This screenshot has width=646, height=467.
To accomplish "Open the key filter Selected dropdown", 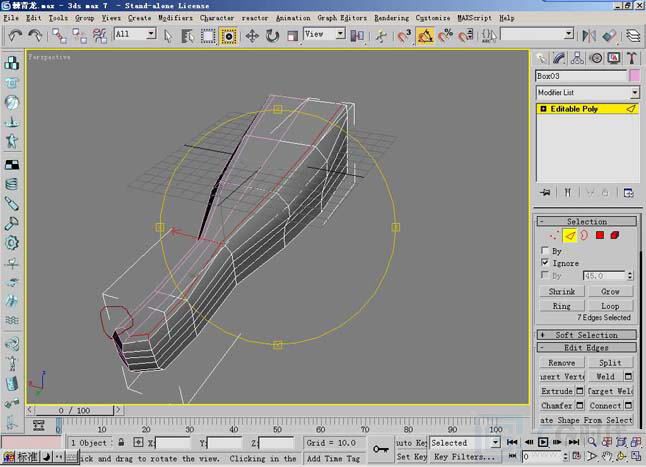I will 495,443.
